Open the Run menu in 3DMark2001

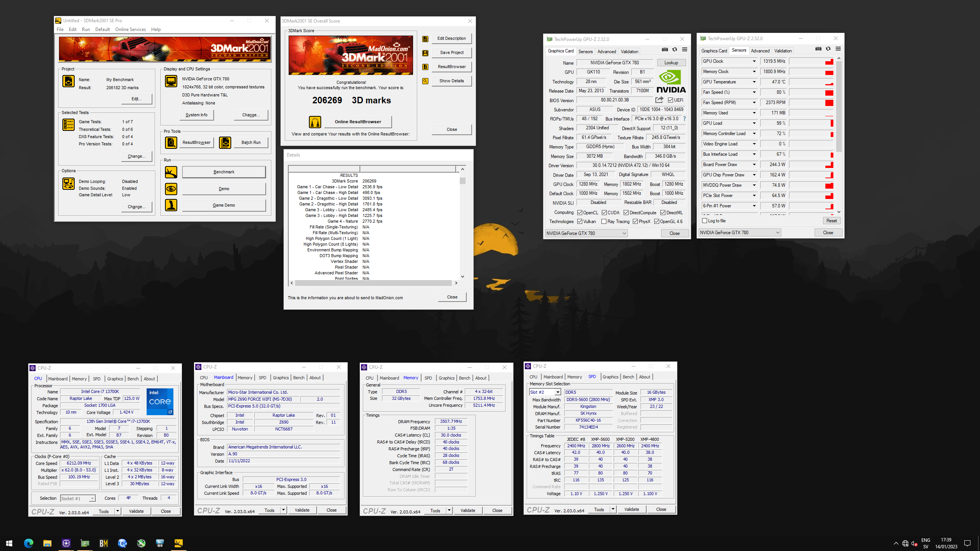coord(86,29)
